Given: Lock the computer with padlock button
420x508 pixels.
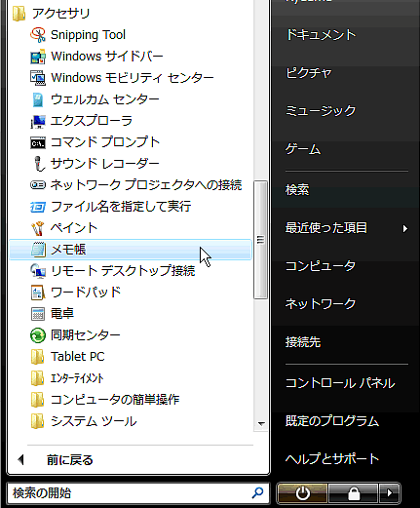Looking at the screenshot, I should [x=354, y=493].
